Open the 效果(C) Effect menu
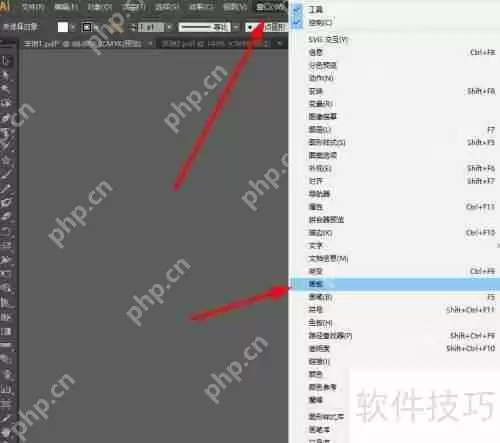Screen dimensions: 500x443 pos(201,7)
